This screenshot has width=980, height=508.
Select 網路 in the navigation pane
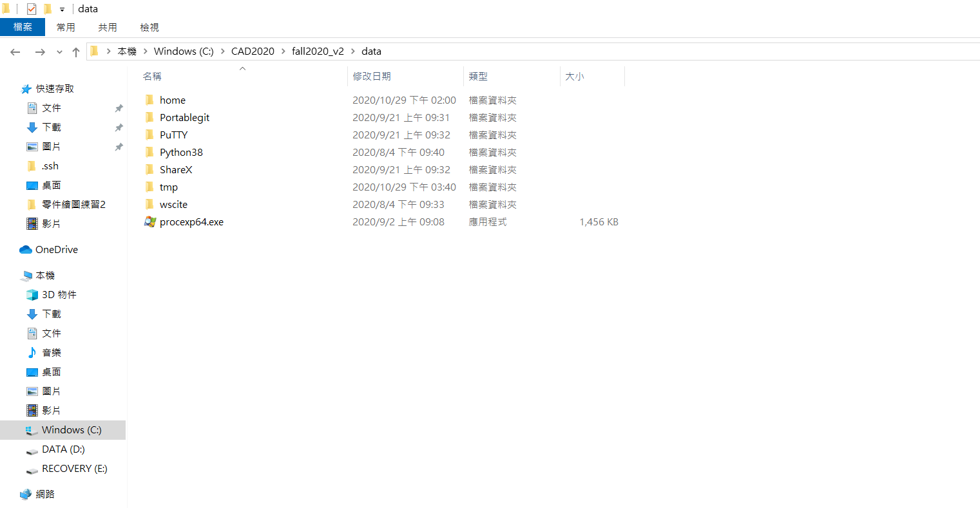[45, 494]
